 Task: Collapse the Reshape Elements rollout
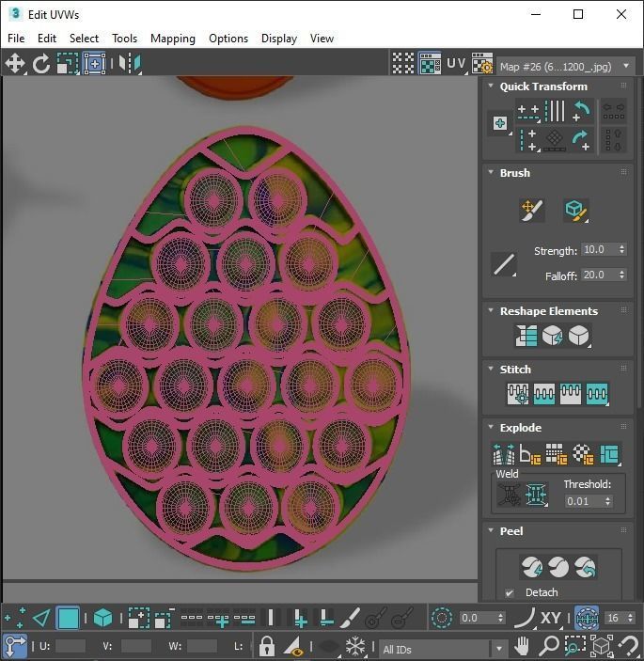491,310
